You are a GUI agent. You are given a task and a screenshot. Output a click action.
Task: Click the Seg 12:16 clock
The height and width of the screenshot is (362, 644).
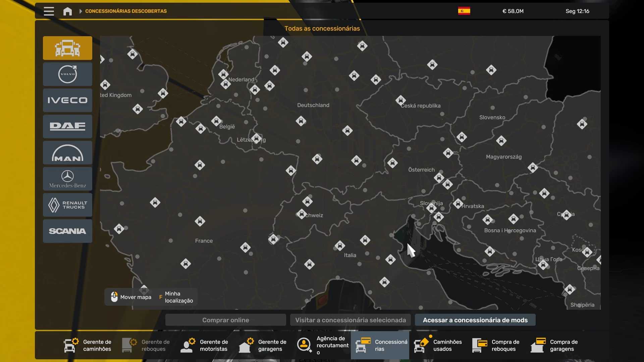pos(577,11)
